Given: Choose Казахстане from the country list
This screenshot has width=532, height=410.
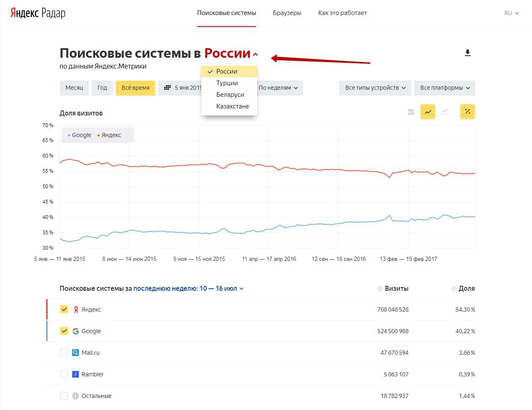Looking at the screenshot, I should tap(232, 106).
